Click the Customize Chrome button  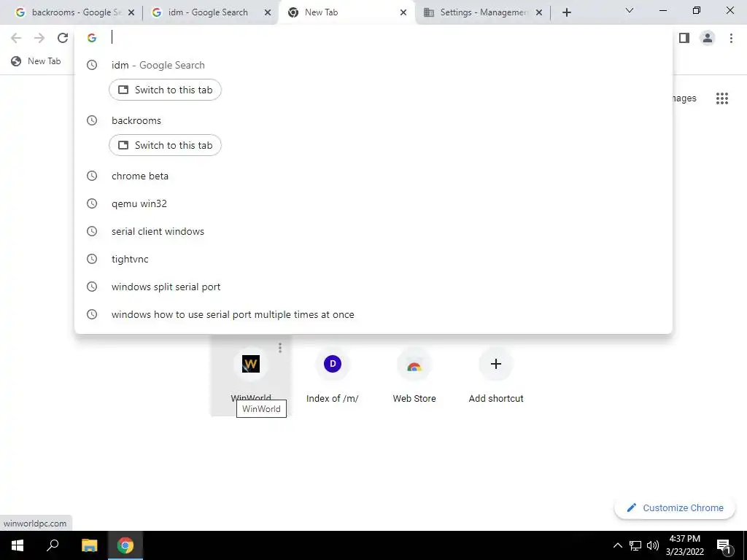tap(675, 507)
